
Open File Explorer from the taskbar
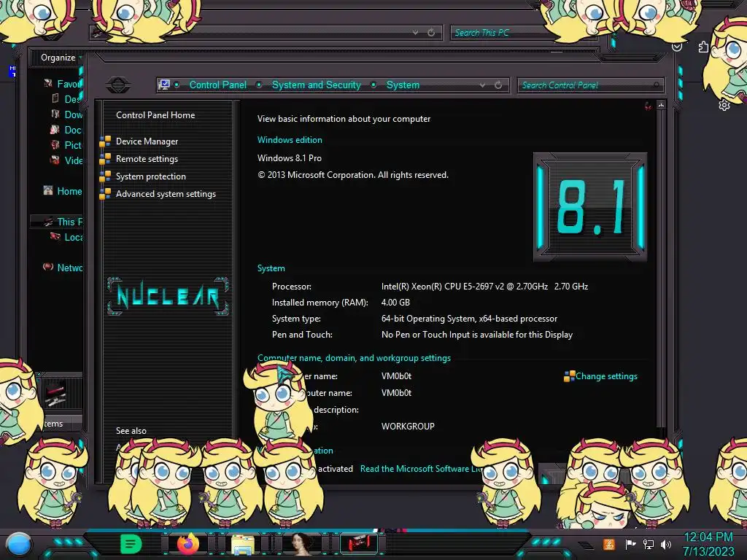click(x=243, y=545)
